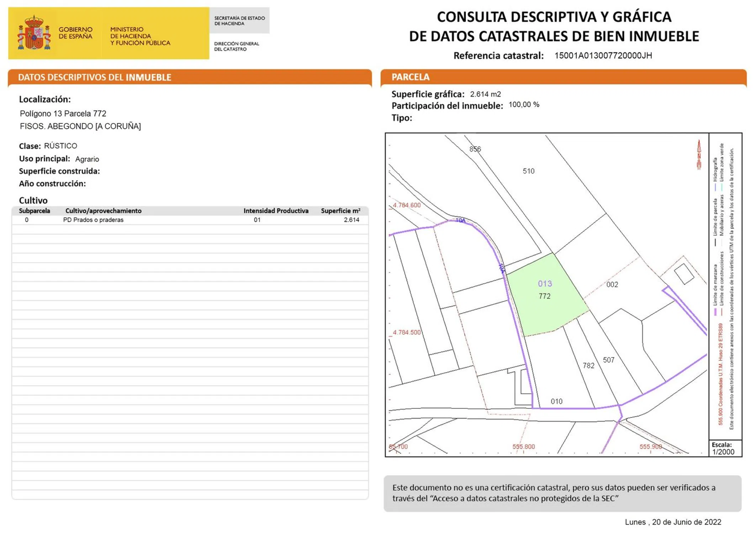Select the DATOS DESCRIPTIVOS DEL INMUEBLE header
756x534 pixels.
(x=95, y=77)
